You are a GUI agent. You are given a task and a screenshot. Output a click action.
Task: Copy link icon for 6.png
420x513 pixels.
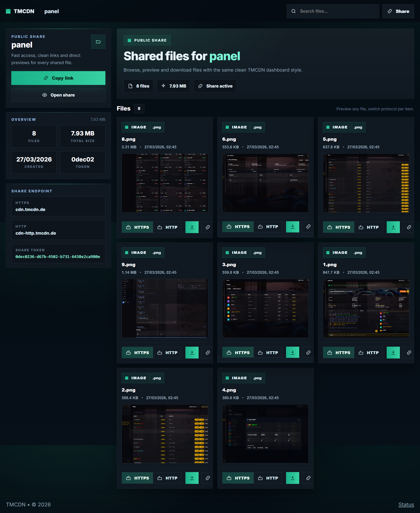tap(308, 227)
